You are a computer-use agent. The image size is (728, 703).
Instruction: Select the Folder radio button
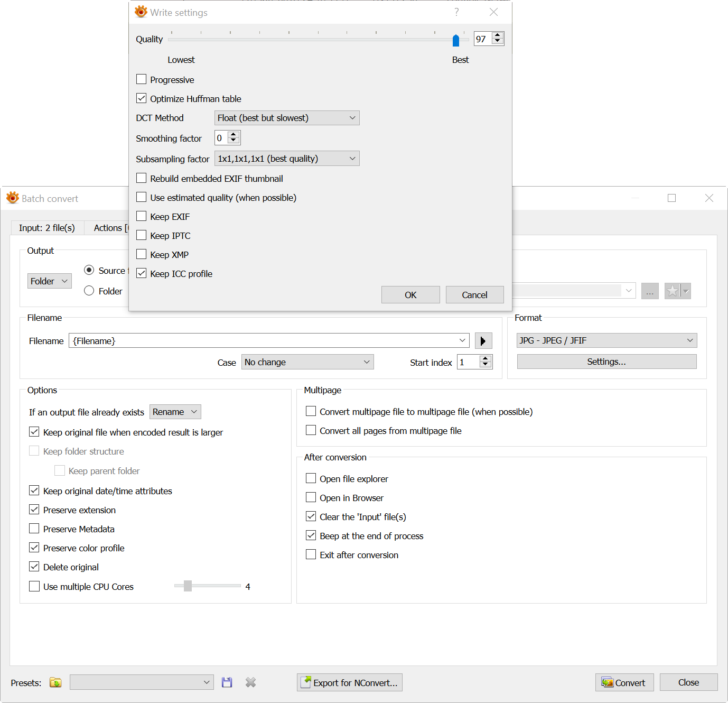pyautogui.click(x=89, y=291)
